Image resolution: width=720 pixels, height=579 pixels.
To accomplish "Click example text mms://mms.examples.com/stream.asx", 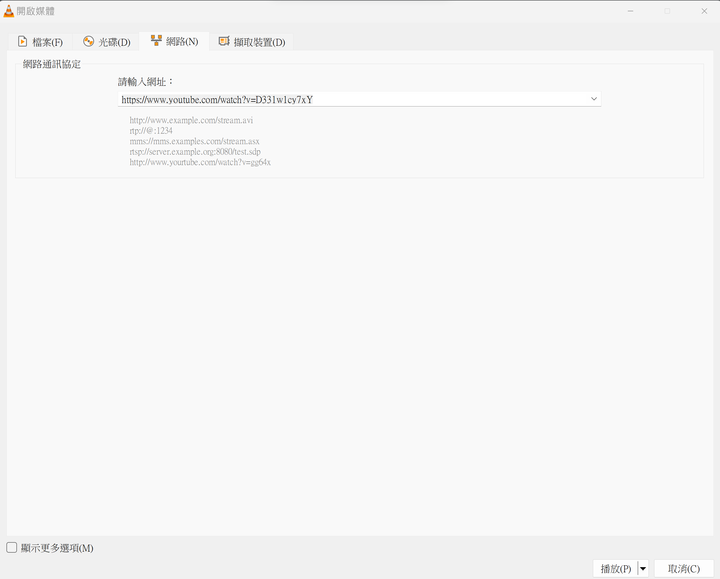I will pyautogui.click(x=194, y=141).
